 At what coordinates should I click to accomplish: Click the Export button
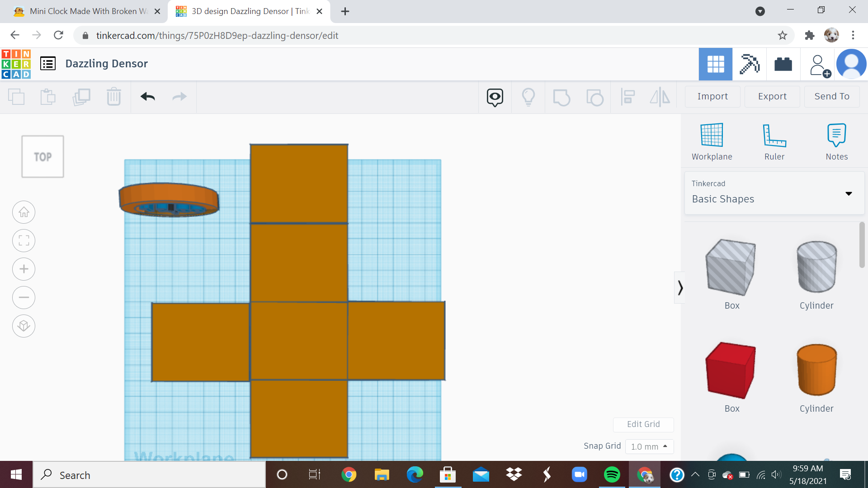[x=772, y=96]
